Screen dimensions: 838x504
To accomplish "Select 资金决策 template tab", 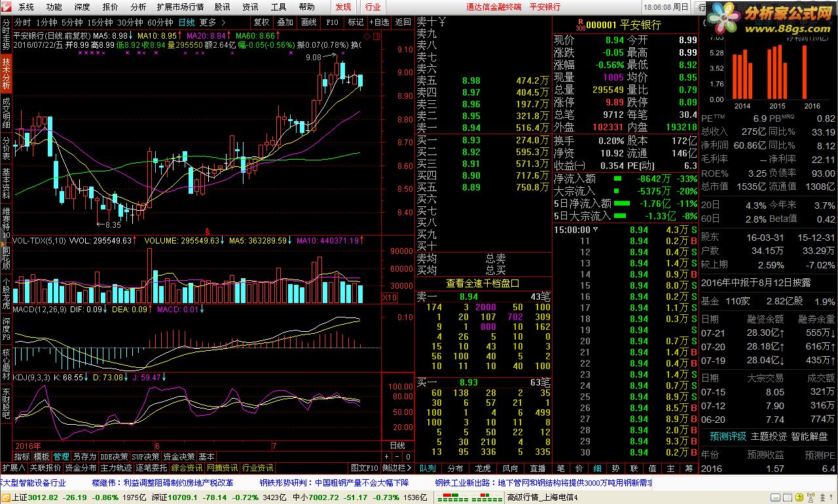I will pyautogui.click(x=179, y=457).
